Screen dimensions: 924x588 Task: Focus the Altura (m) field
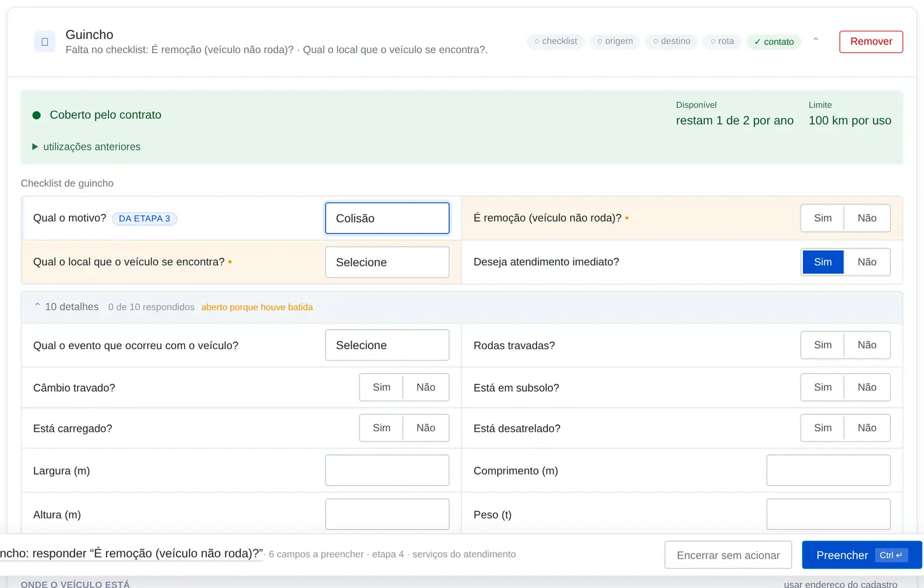[387, 514]
